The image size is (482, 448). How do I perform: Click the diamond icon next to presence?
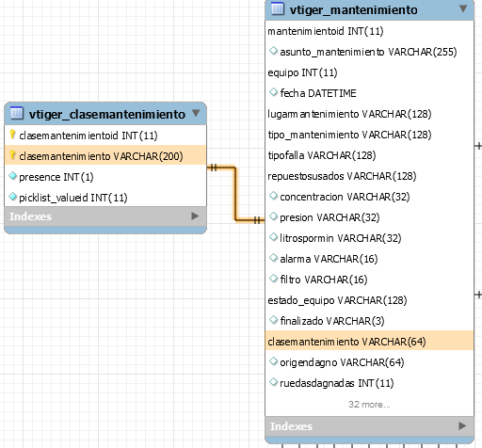click(x=12, y=176)
